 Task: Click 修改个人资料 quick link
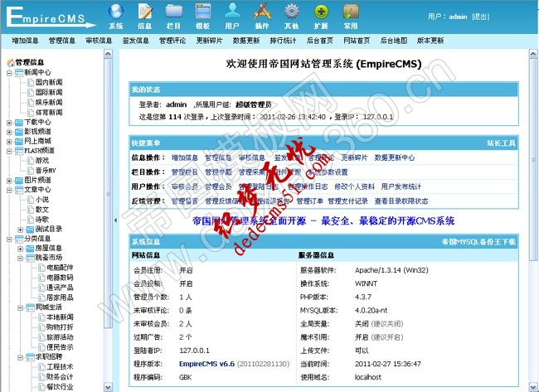tap(354, 186)
